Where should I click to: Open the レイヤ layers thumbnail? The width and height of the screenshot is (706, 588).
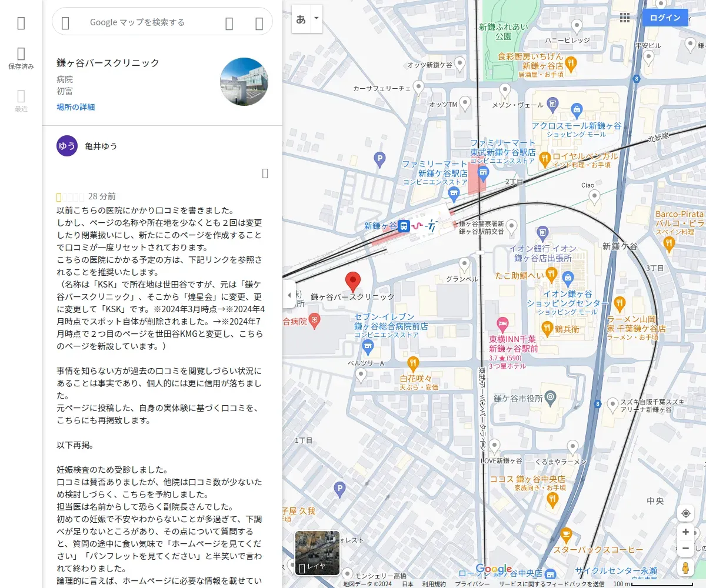pyautogui.click(x=317, y=553)
